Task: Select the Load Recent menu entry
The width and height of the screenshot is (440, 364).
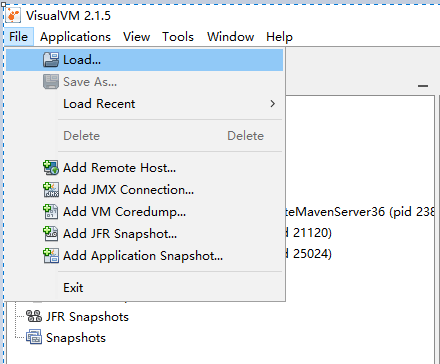Action: [x=144, y=104]
